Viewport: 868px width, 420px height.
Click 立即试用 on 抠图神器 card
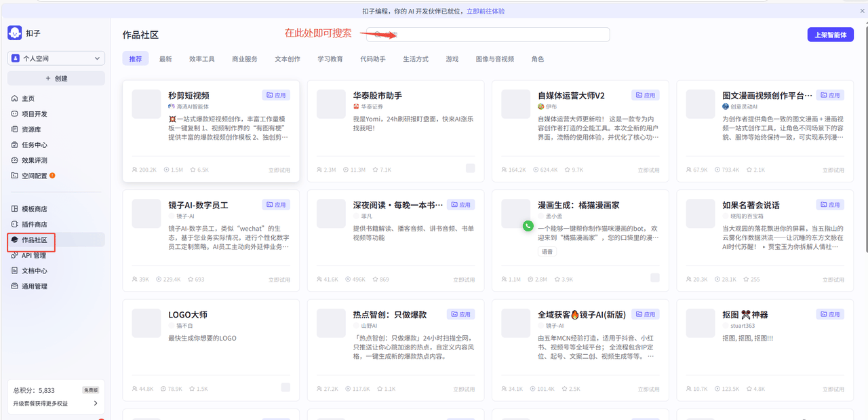click(833, 389)
